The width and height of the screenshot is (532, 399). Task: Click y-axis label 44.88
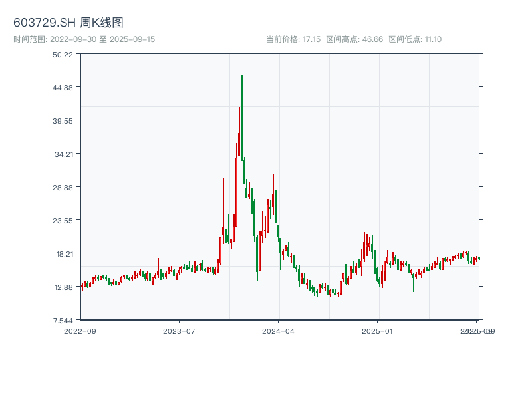point(63,88)
